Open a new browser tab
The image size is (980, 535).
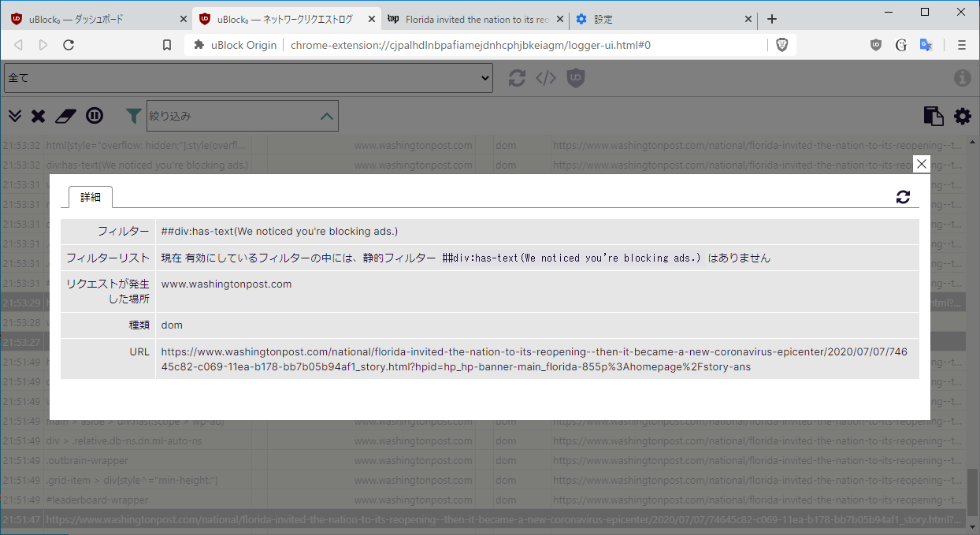click(772, 19)
